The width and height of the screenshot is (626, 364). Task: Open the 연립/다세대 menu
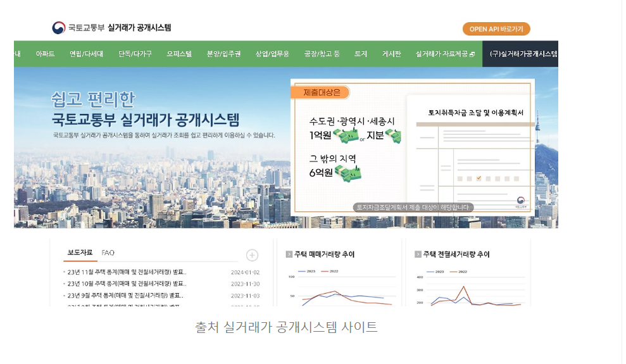click(86, 54)
